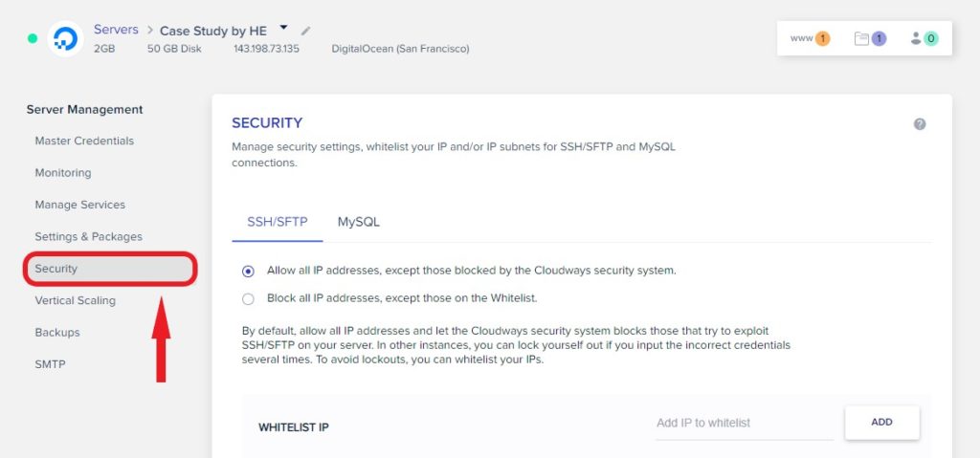Click the pencil icon to rename the server
The height and width of the screenshot is (458, 980).
pos(305,31)
